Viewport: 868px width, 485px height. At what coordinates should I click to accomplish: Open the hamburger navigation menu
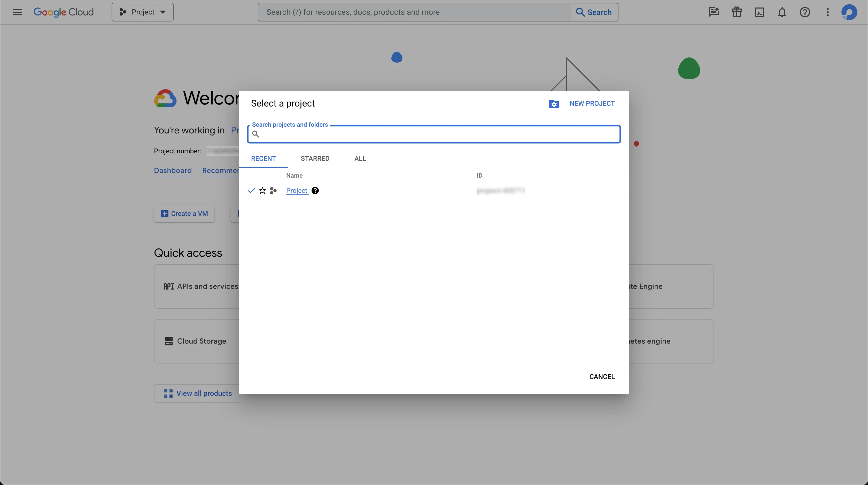tap(17, 12)
